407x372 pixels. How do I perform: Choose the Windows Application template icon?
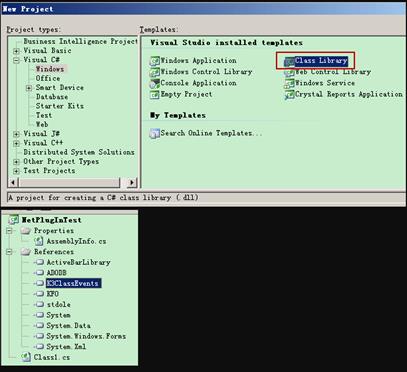pyautogui.click(x=154, y=61)
